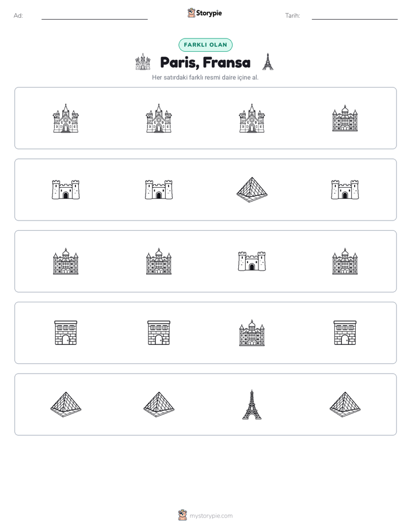This screenshot has height=532, width=411.
Task: Click the bear mascot icon in the footer
Action: tap(182, 515)
